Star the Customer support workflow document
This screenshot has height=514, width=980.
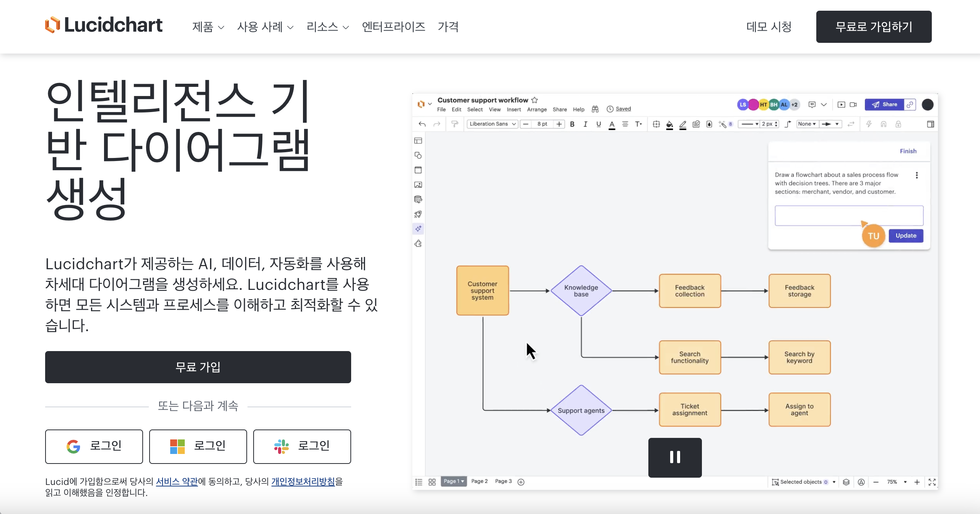click(x=535, y=100)
